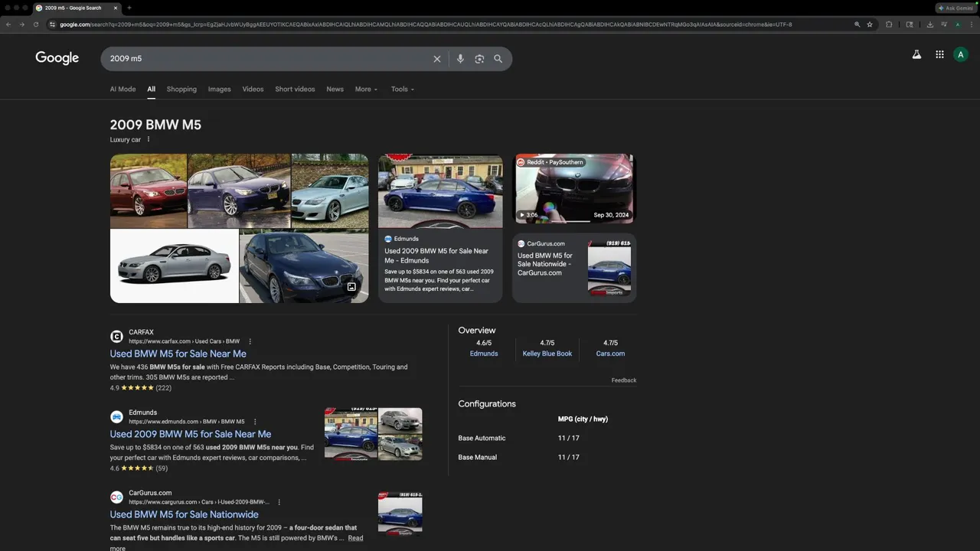Viewport: 980px width, 551px height.
Task: Open options for the Edmunds result
Action: [x=255, y=422]
